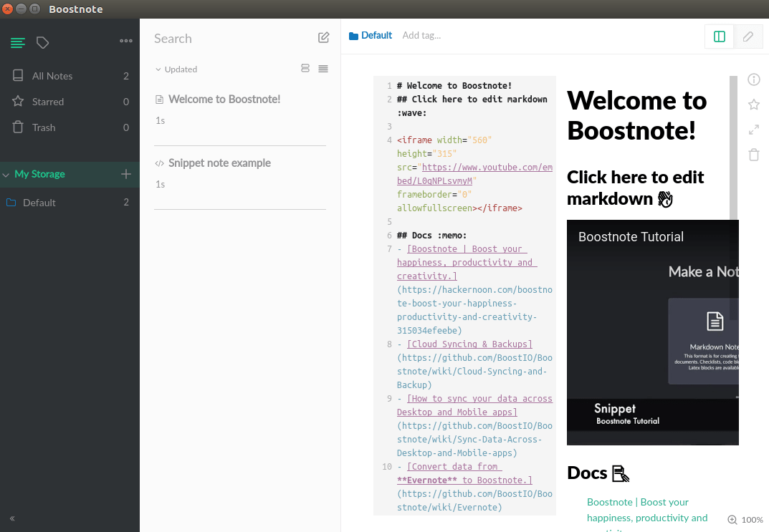The width and height of the screenshot is (769, 532).
Task: Switch to default card list view
Action: pyautogui.click(x=305, y=69)
